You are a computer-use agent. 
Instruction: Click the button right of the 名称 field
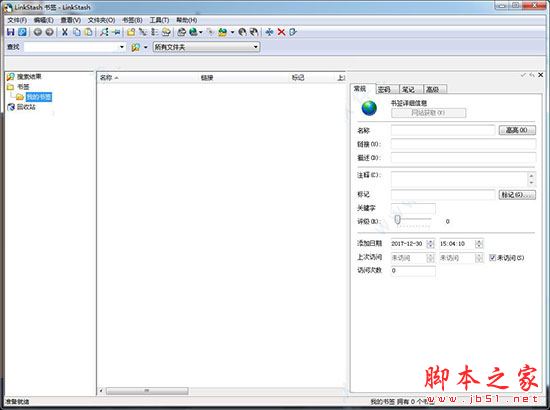[517, 130]
